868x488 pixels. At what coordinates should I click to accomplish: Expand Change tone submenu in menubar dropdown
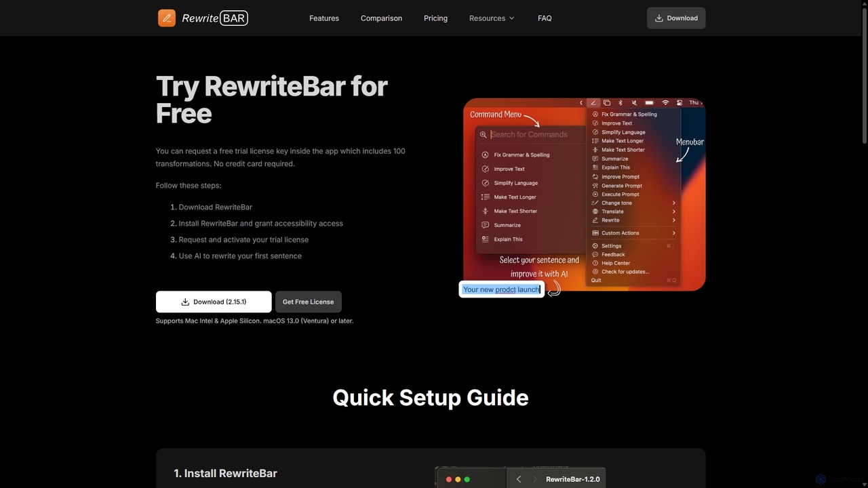673,203
